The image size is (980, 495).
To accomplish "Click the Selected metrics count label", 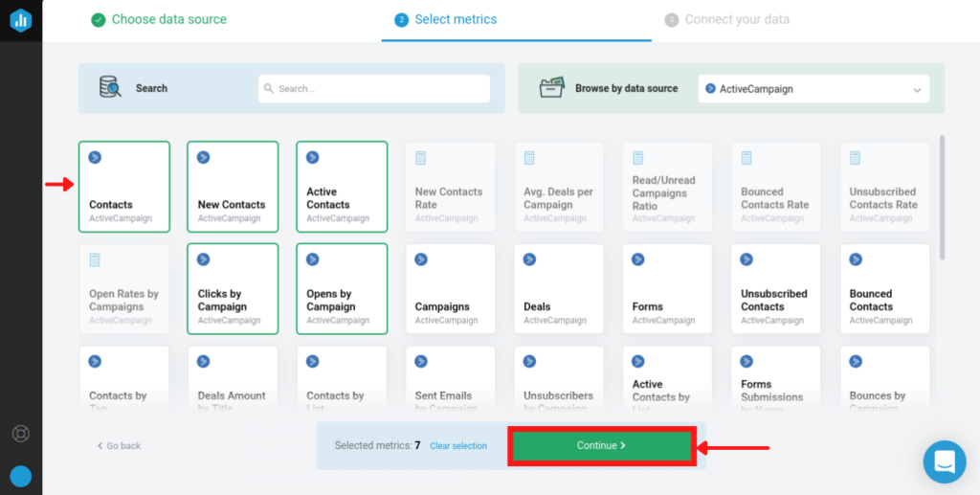I will (377, 445).
